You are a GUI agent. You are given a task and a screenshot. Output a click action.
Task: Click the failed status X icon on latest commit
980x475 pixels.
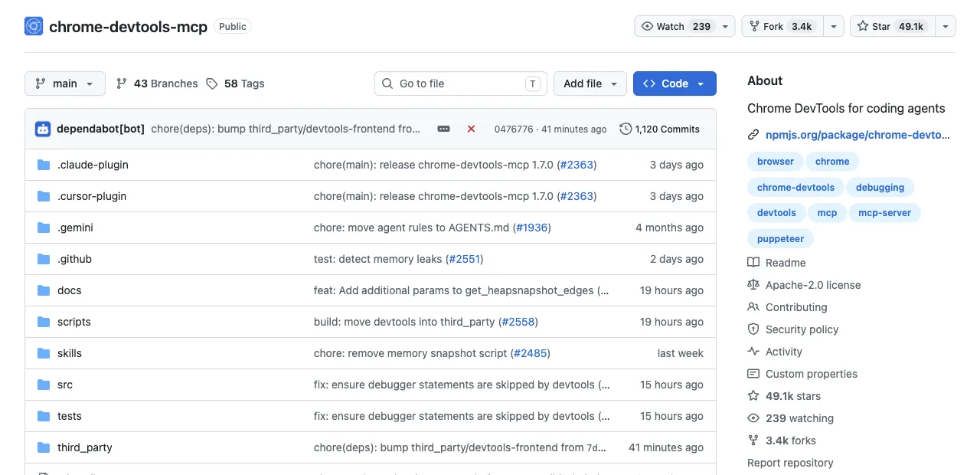tap(471, 129)
